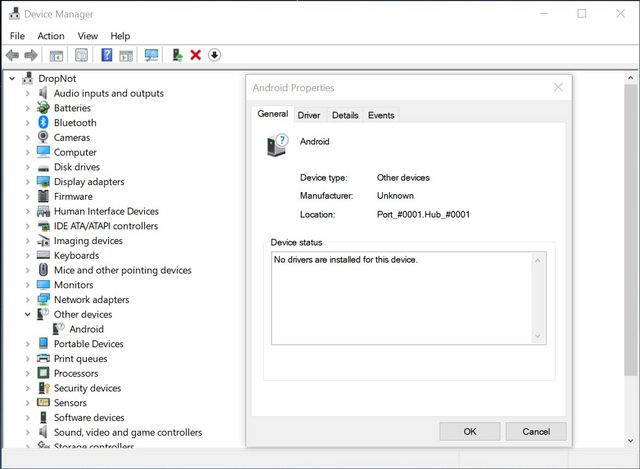Click the Display adapters icon
Image resolution: width=640 pixels, height=469 pixels.
tap(43, 182)
